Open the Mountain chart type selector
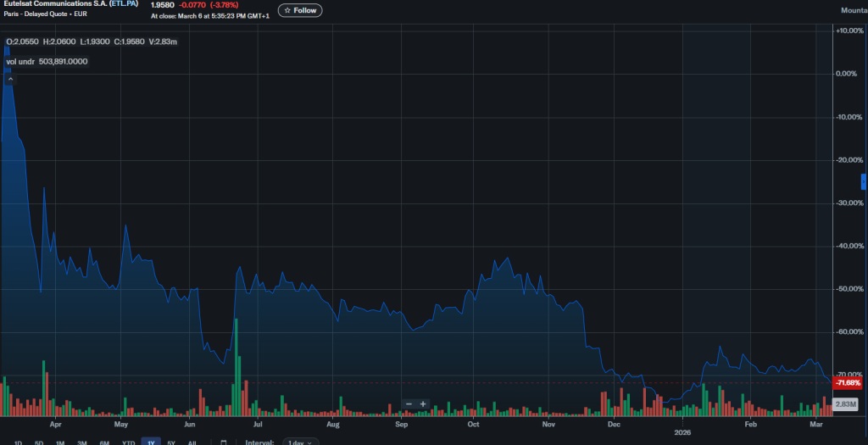 click(854, 10)
